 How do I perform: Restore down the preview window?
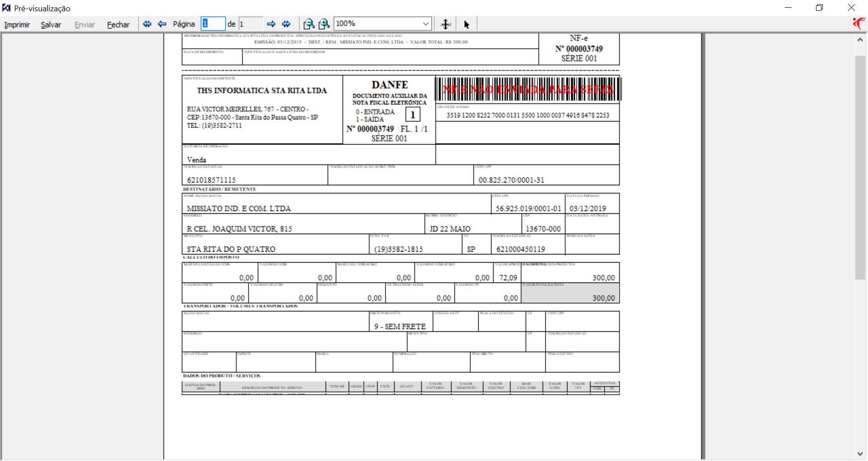click(819, 8)
